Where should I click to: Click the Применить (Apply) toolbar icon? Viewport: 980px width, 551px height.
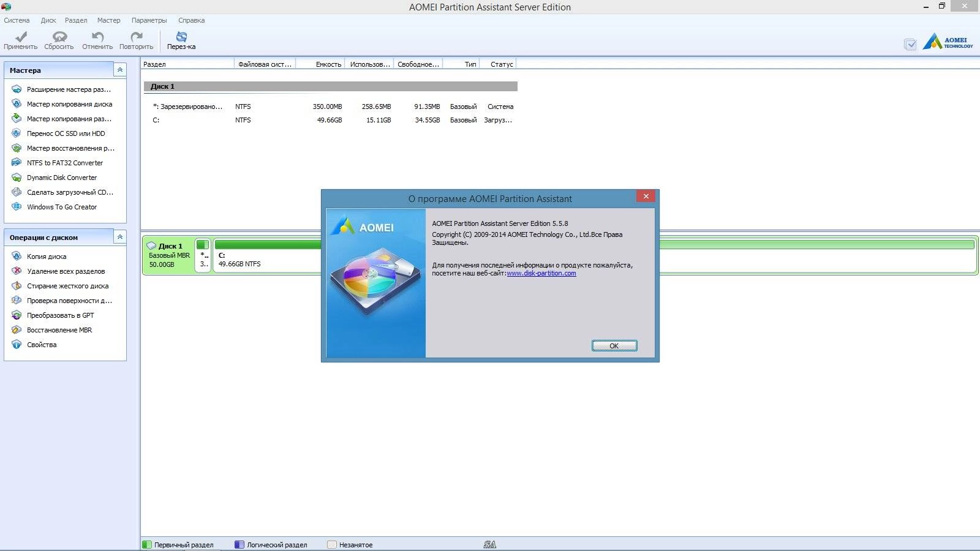click(x=21, y=37)
